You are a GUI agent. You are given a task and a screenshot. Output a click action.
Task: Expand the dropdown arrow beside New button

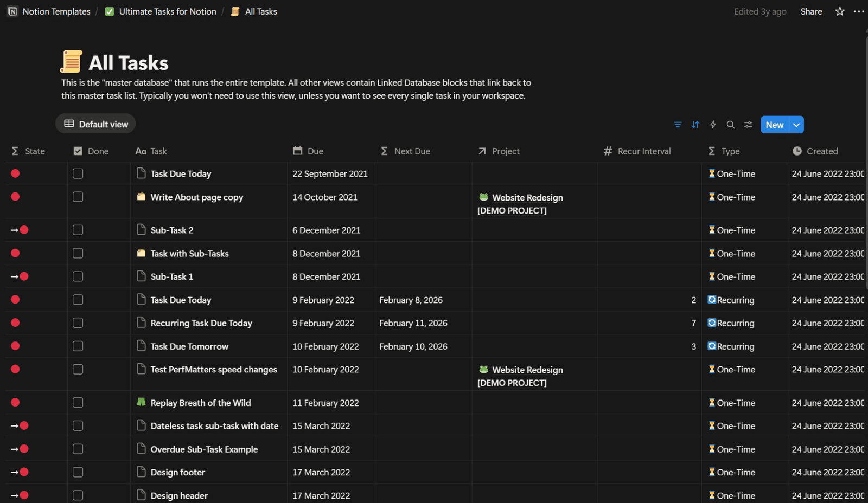pos(796,125)
